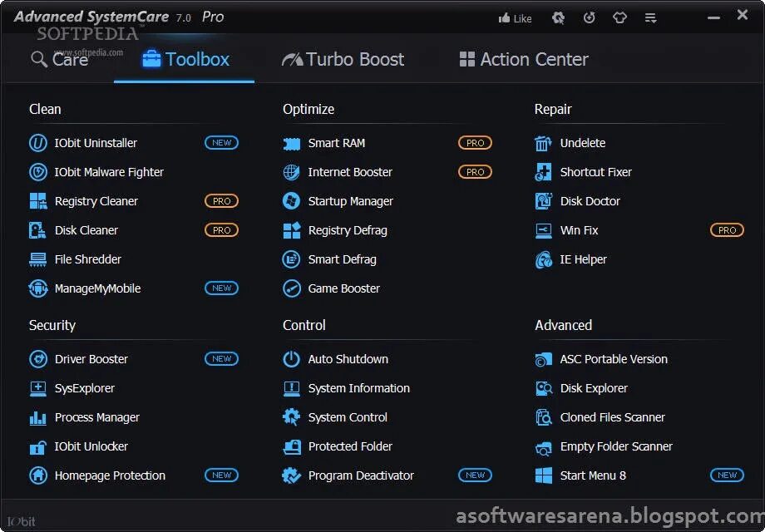This screenshot has width=765, height=532.
Task: Click the Homepage Protection house icon
Action: coord(38,475)
